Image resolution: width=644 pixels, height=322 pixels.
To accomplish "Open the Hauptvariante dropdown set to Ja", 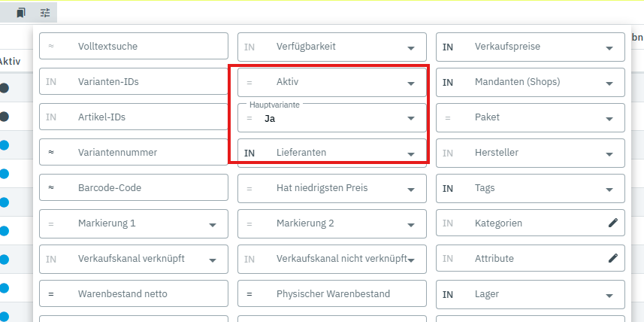I will tap(410, 118).
